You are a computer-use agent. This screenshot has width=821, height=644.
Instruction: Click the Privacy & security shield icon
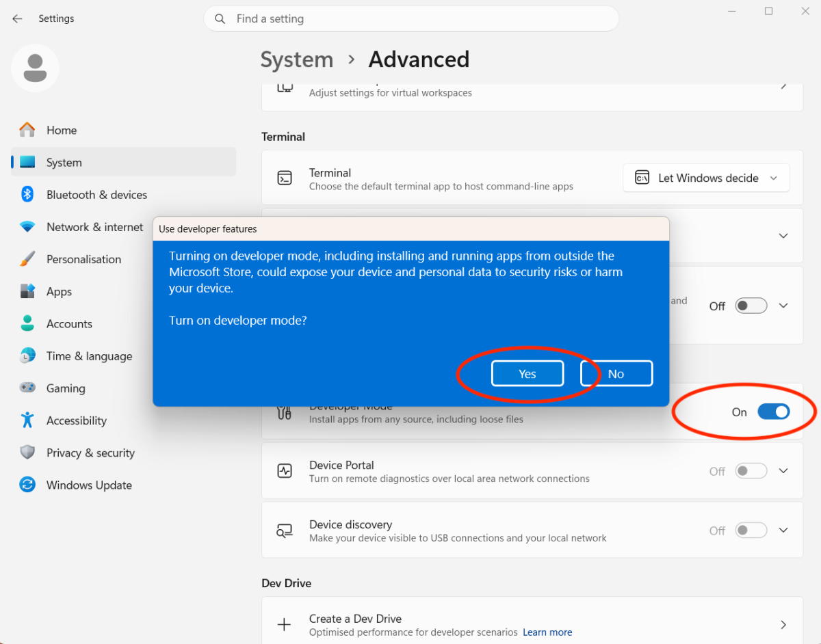27,452
